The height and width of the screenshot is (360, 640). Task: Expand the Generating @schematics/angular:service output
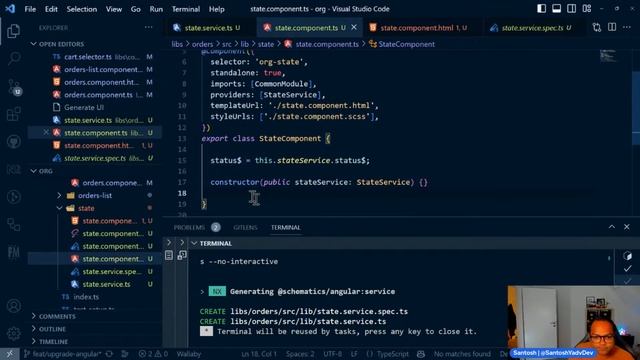pos(202,292)
